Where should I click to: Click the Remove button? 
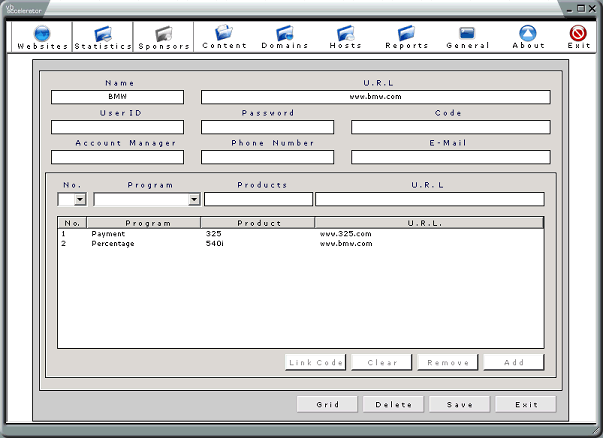point(448,362)
